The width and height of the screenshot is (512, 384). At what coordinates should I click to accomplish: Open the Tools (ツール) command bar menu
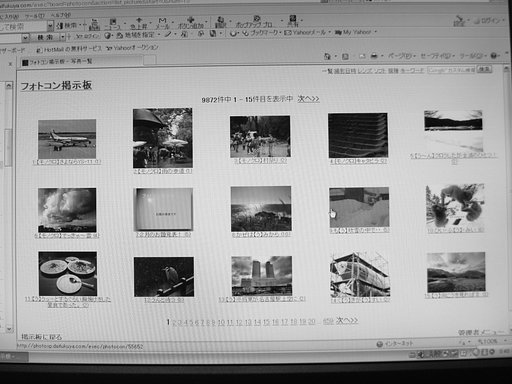(x=472, y=56)
